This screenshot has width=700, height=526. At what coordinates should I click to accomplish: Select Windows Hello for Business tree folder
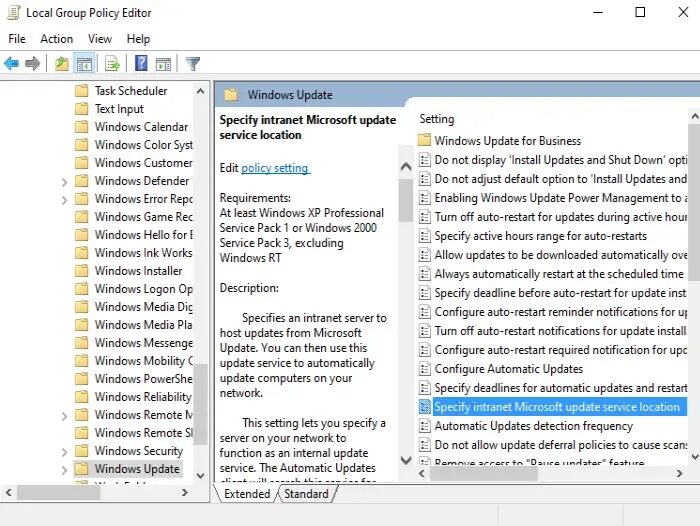pos(143,234)
